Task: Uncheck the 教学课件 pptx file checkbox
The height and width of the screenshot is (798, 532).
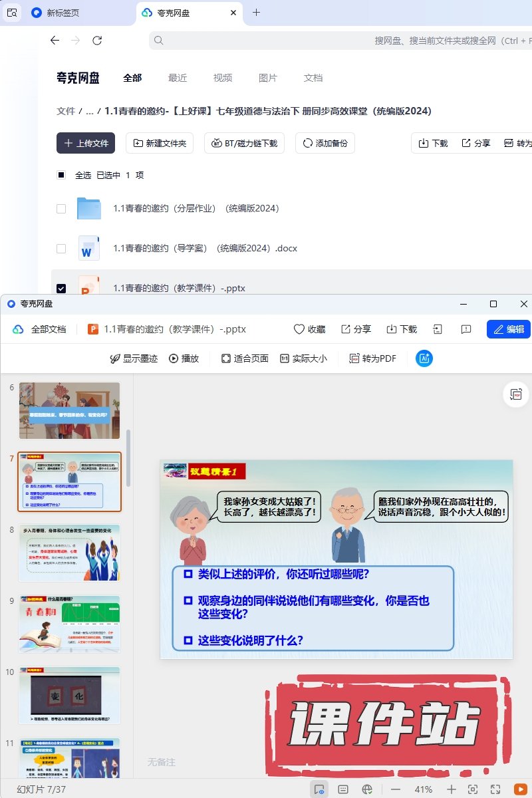Action: tap(61, 288)
